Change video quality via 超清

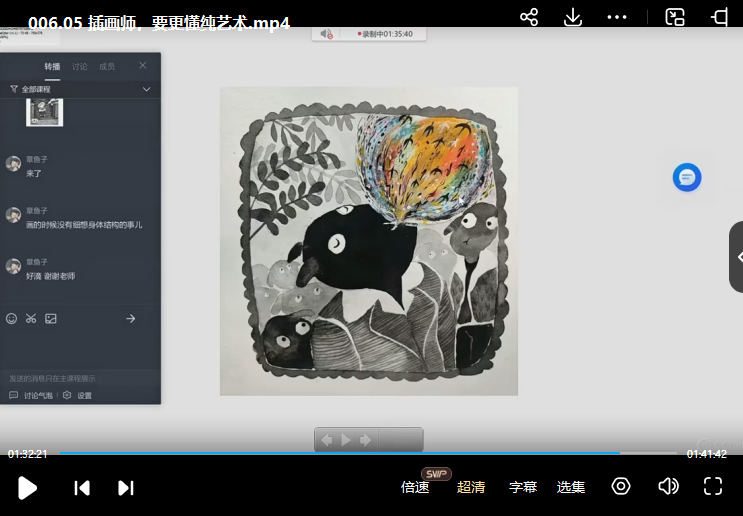(471, 488)
